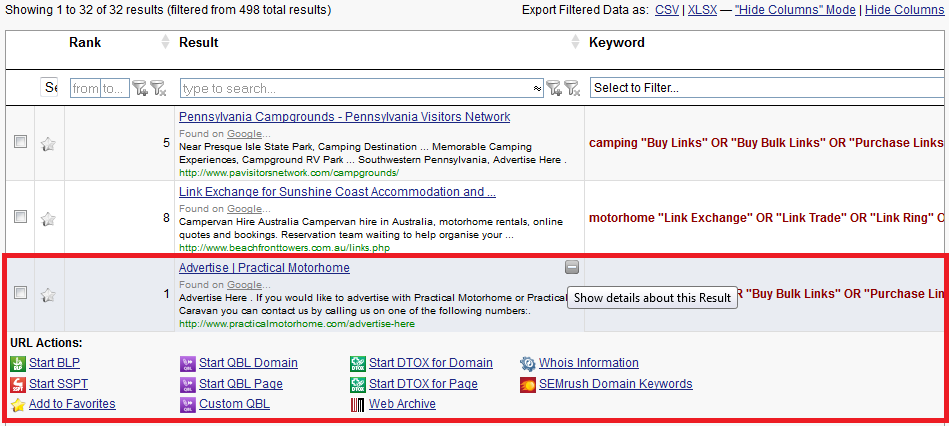Click the Add to Favorites star icon
Viewport: 949px width, 426px height.
pyautogui.click(x=18, y=405)
